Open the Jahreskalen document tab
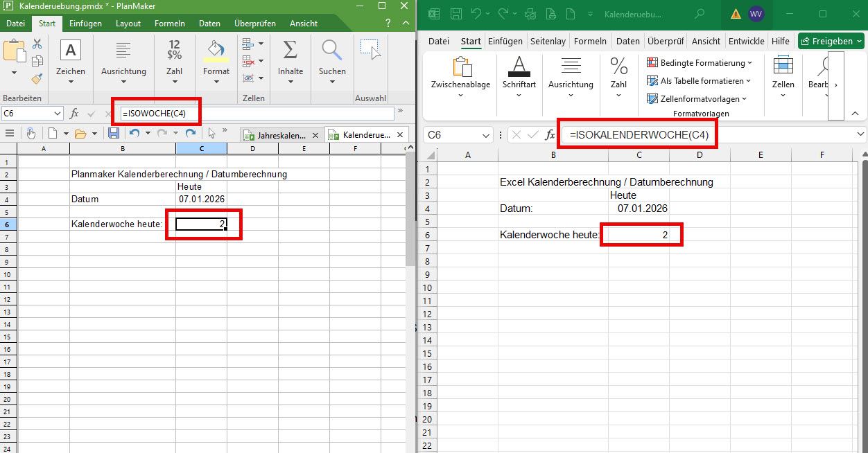 [280, 135]
